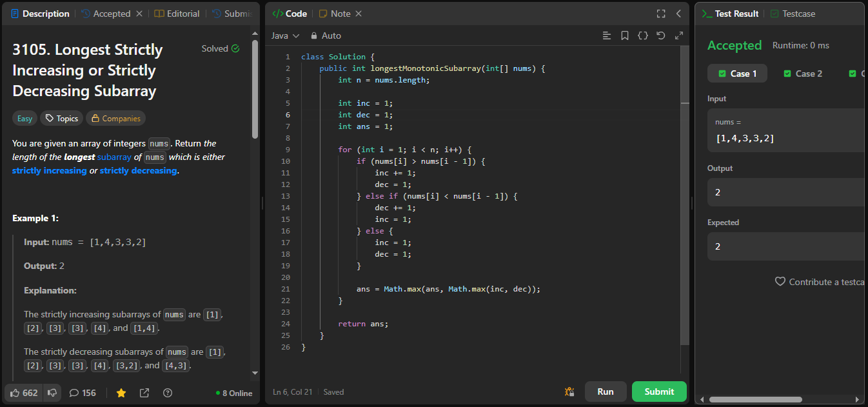
Task: Click the format code icon in editor toolbar
Action: tap(606, 35)
